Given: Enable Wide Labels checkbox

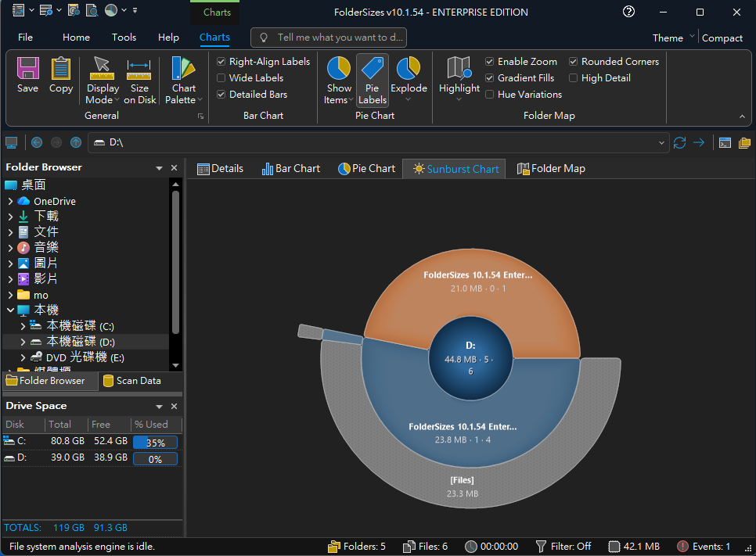Looking at the screenshot, I should (x=221, y=78).
